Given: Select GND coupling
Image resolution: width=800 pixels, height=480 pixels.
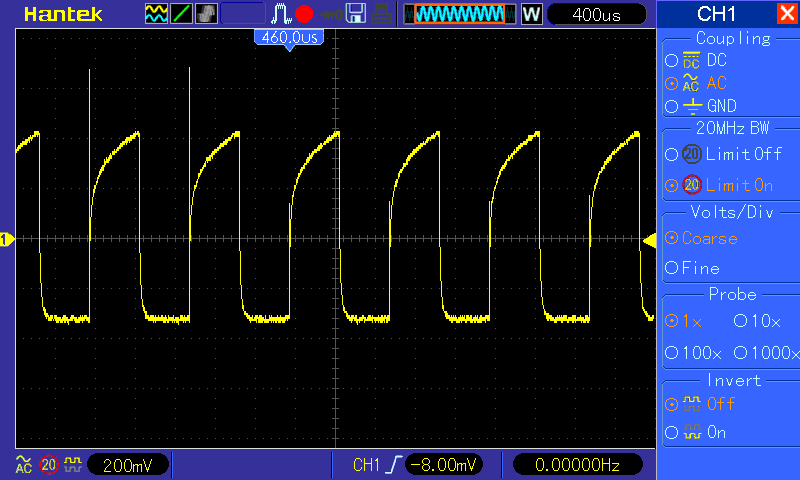Looking at the screenshot, I should tap(701, 106).
